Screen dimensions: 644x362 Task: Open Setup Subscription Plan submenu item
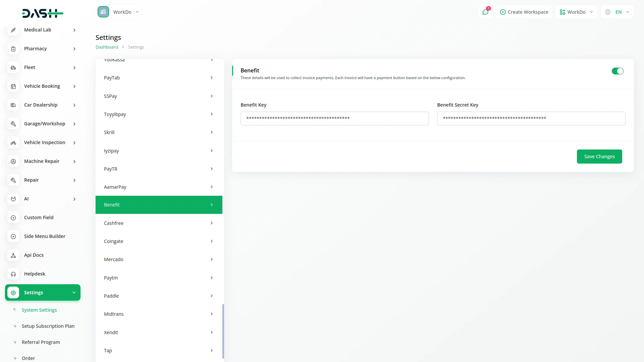click(48, 326)
